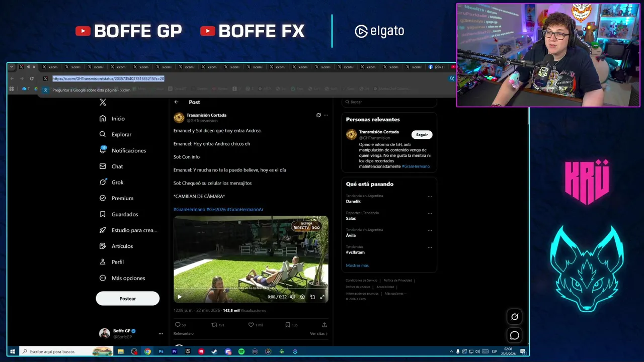Click the browser address bar URL
Viewport: 644px width, 362px height.
tap(108, 78)
